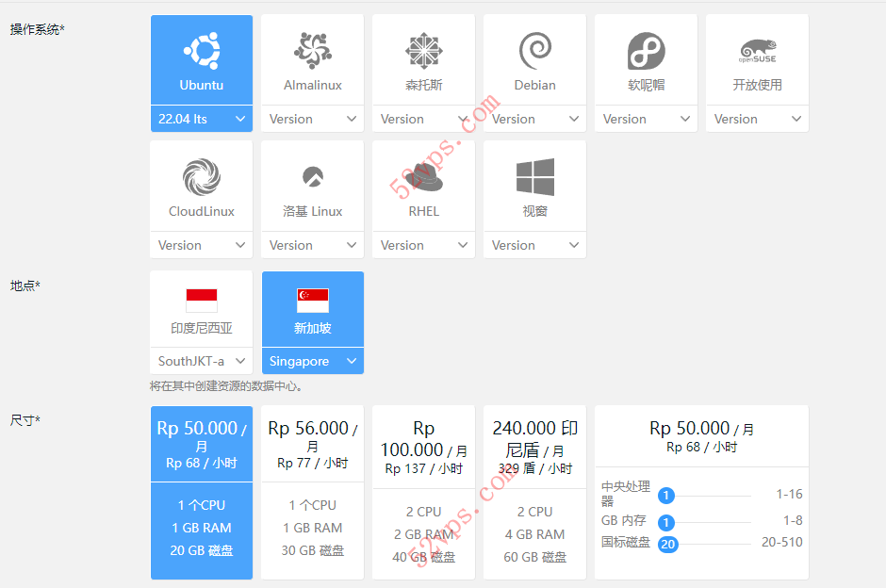Click the 1-16 CPU range label

pyautogui.click(x=789, y=494)
